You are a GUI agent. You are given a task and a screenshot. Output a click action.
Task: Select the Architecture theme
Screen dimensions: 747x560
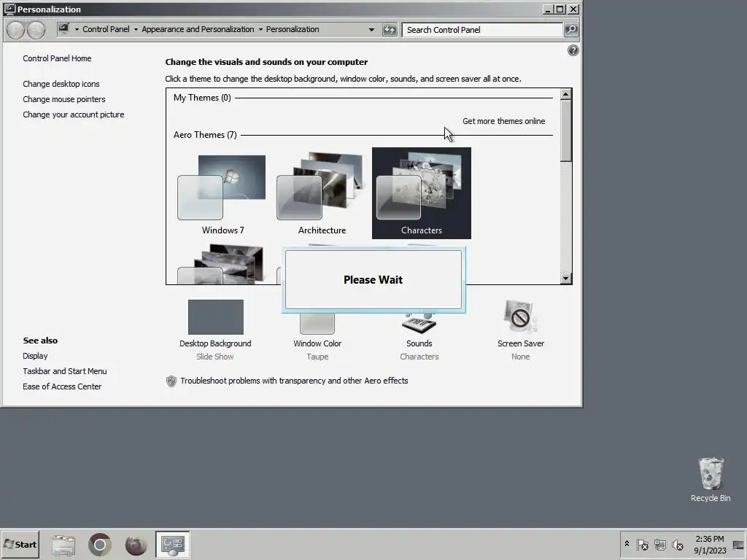pos(322,194)
